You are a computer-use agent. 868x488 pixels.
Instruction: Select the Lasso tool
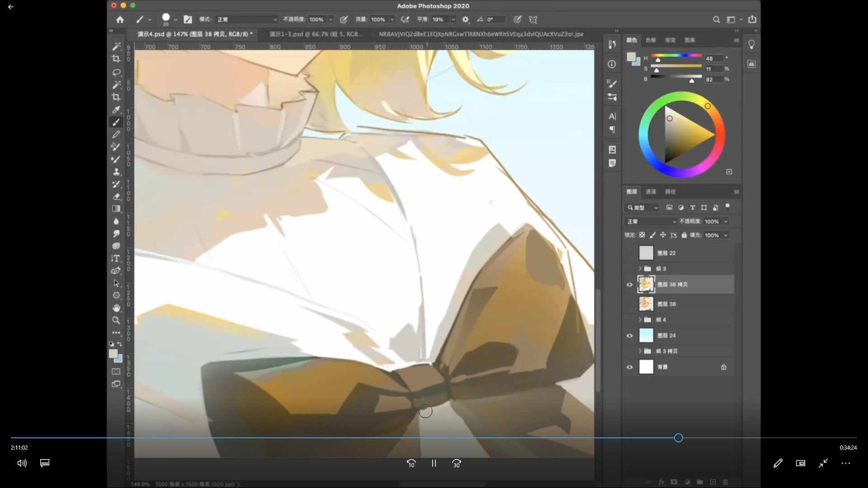[x=116, y=72]
